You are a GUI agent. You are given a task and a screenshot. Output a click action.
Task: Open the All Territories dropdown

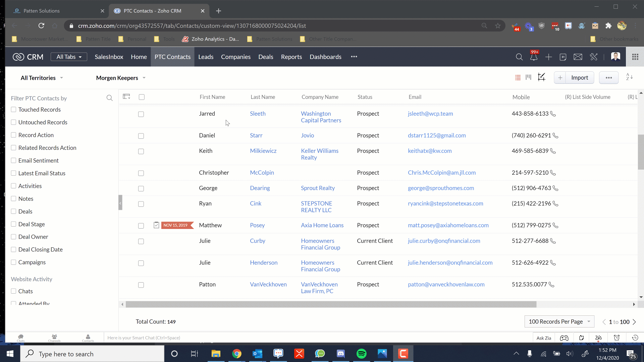(41, 78)
